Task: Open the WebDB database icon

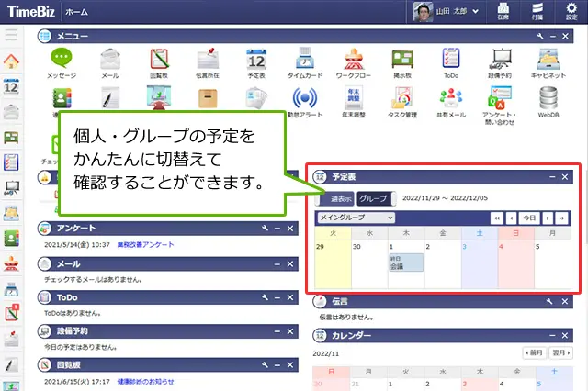Action: coord(548,100)
